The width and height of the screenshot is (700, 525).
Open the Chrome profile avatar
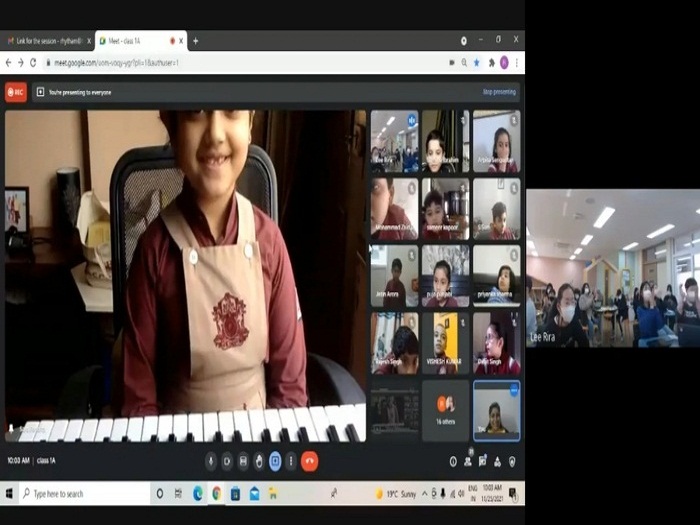click(504, 63)
